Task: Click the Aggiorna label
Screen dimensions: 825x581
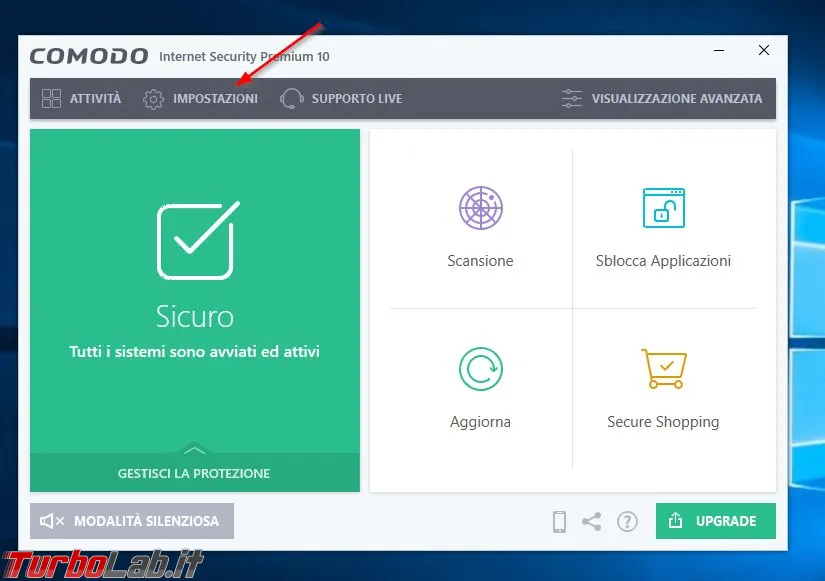Action: (x=480, y=422)
